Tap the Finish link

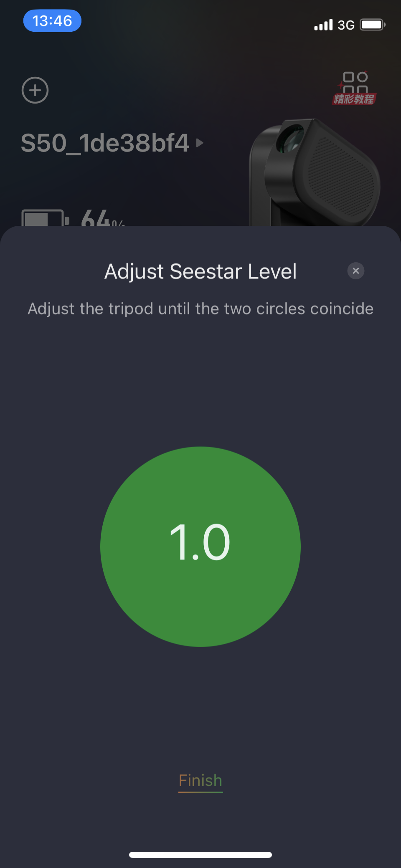(200, 781)
